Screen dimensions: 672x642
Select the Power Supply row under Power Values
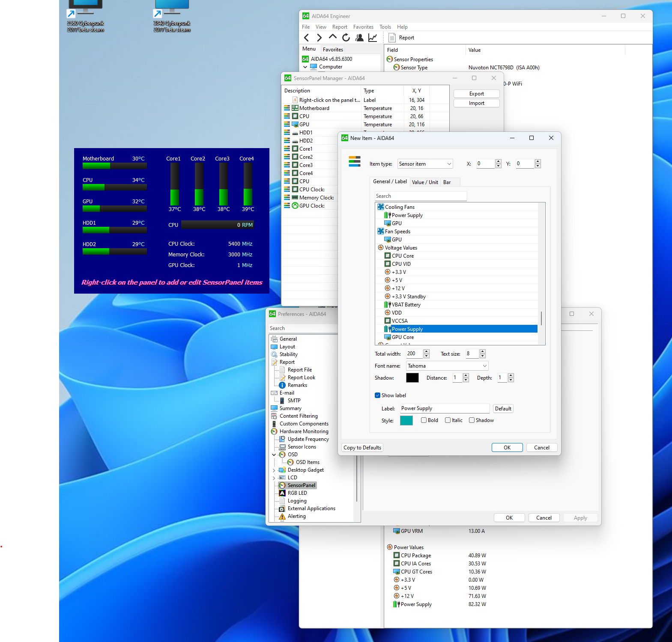click(x=439, y=604)
